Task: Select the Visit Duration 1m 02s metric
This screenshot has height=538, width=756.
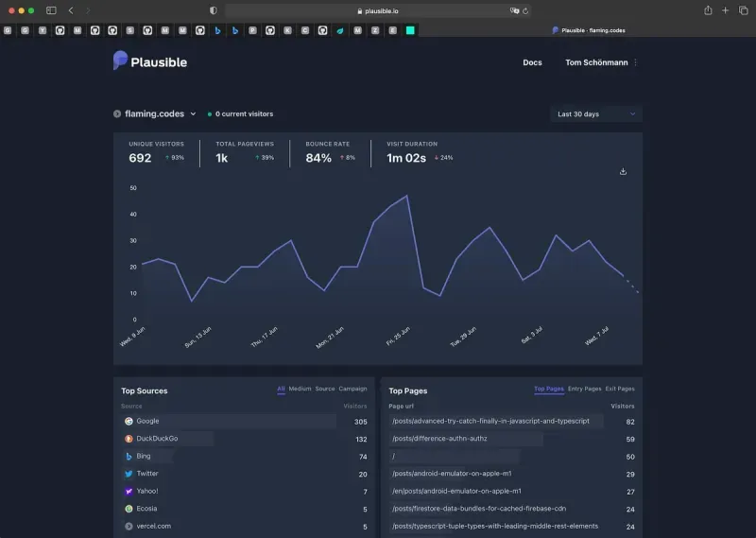Action: 420,153
